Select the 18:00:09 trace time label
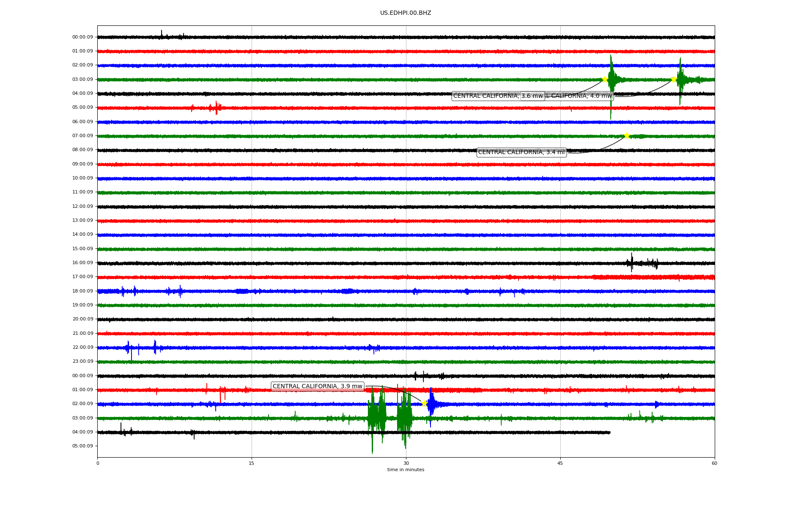 82,291
